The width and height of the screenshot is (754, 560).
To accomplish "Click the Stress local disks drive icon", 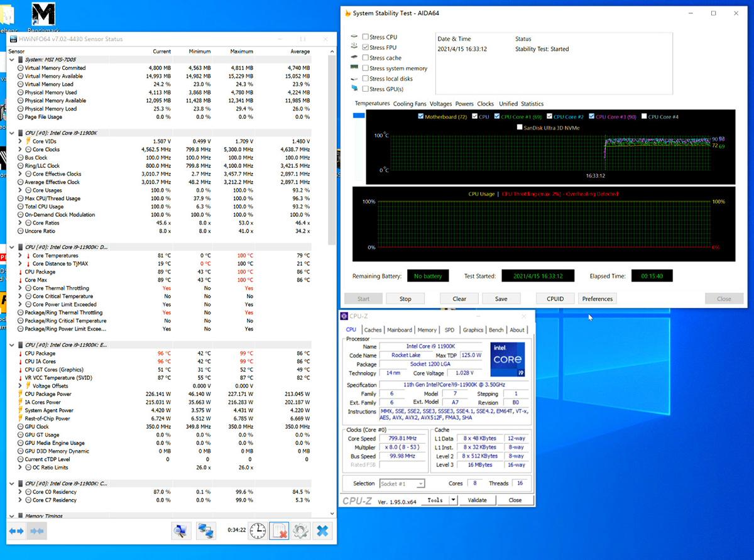I will [x=356, y=79].
